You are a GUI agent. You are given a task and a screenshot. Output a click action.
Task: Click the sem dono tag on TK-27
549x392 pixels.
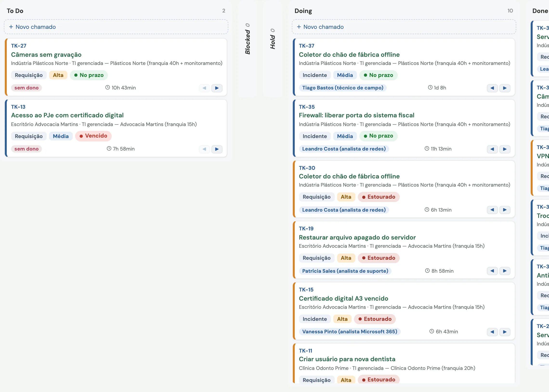pyautogui.click(x=26, y=88)
